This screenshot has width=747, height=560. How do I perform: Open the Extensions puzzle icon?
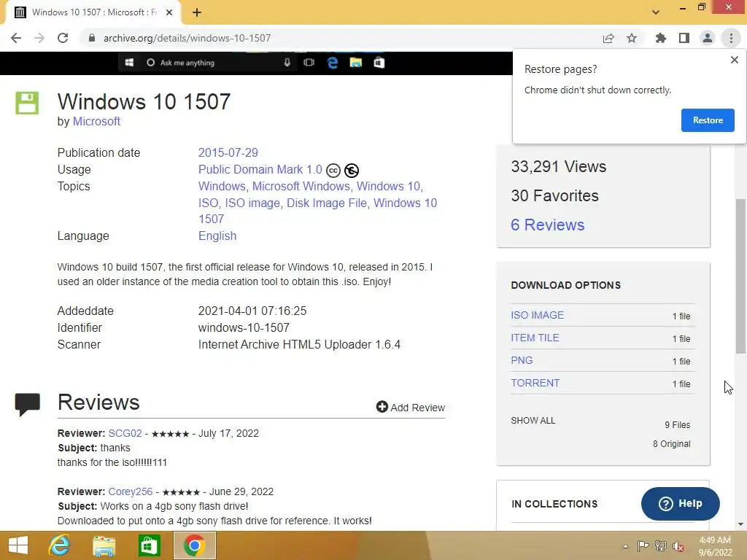pos(661,38)
